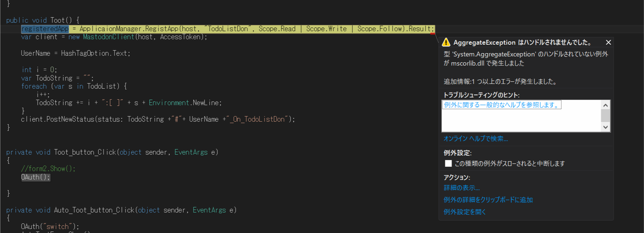644x233 pixels.
Task: Click the highlighted registeredApp variable
Action: [x=45, y=29]
